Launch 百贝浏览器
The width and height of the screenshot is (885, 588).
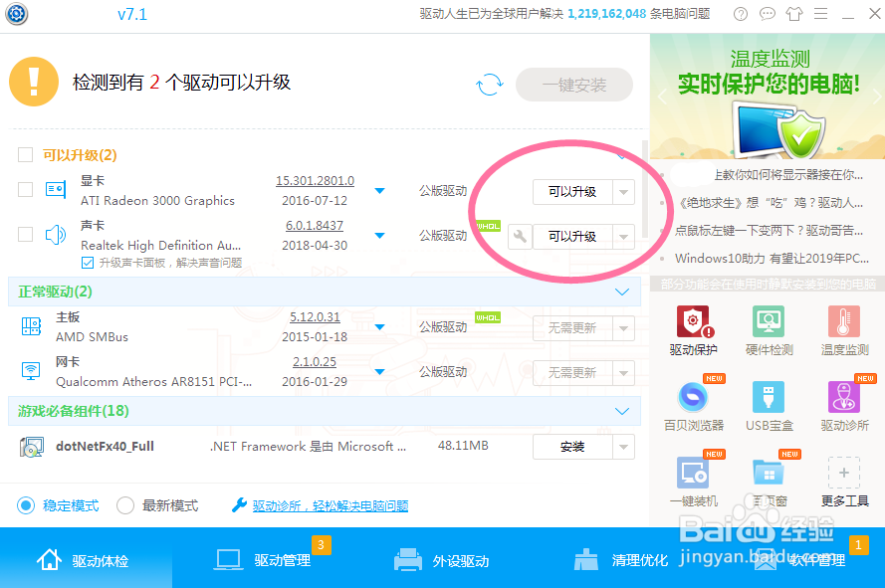pyautogui.click(x=693, y=406)
